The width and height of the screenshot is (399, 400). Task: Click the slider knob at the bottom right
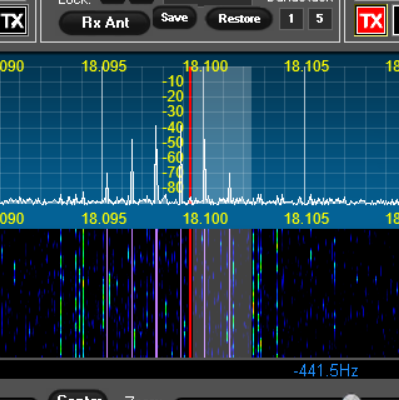[351, 397]
